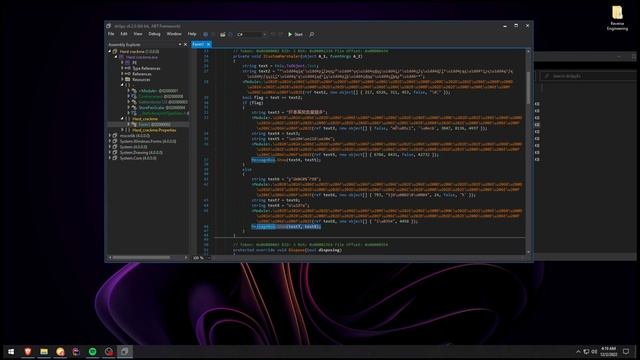Show hidden system tray icons
640x360 pixels.
pos(578,351)
